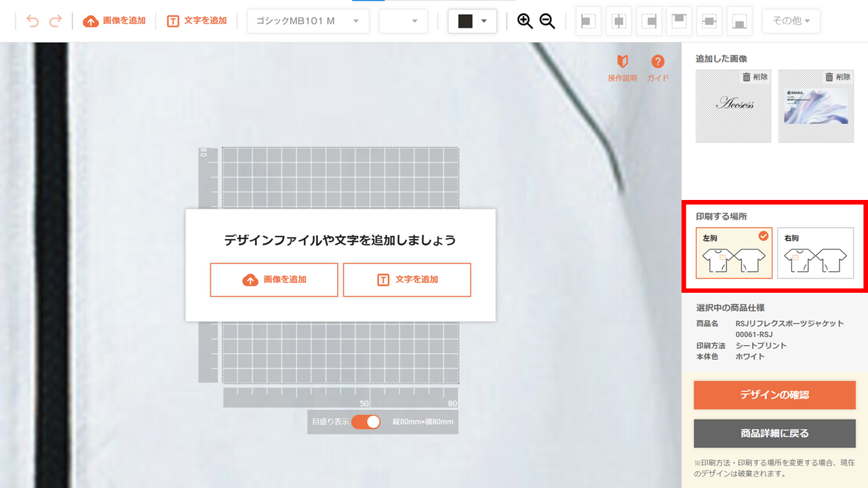868x488 pixels.
Task: Click 商品詳細に戻る button
Action: [x=774, y=434]
